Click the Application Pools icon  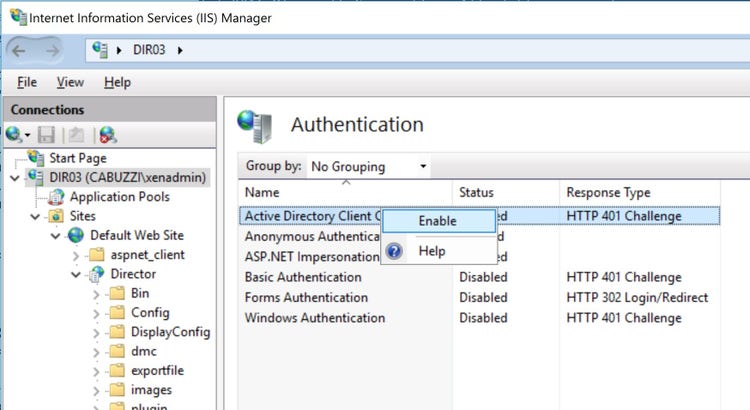tap(56, 197)
